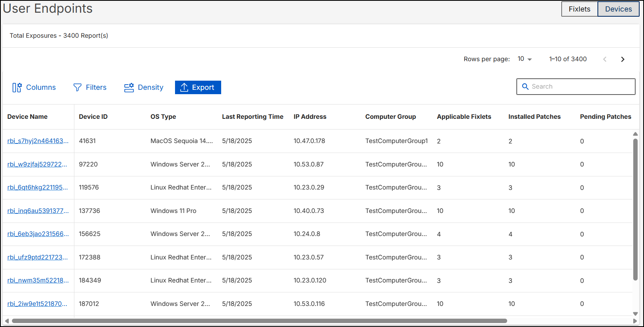Click in the Search field
Image resolution: width=644 pixels, height=327 pixels.
pyautogui.click(x=581, y=87)
